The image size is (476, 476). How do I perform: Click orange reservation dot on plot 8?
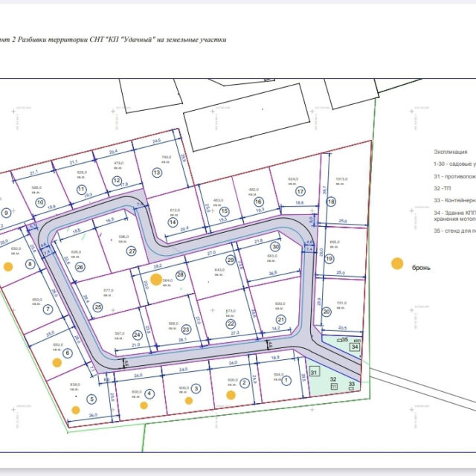(8, 266)
